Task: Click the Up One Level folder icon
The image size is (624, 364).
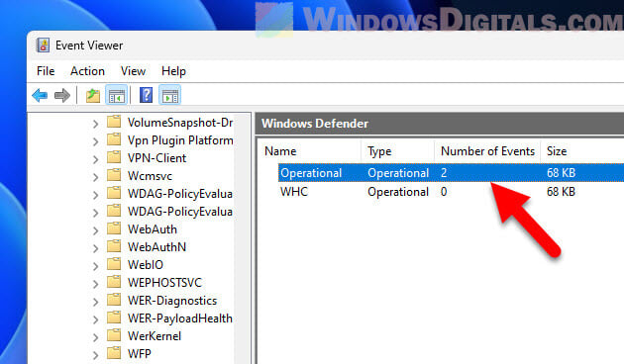Action: point(93,95)
